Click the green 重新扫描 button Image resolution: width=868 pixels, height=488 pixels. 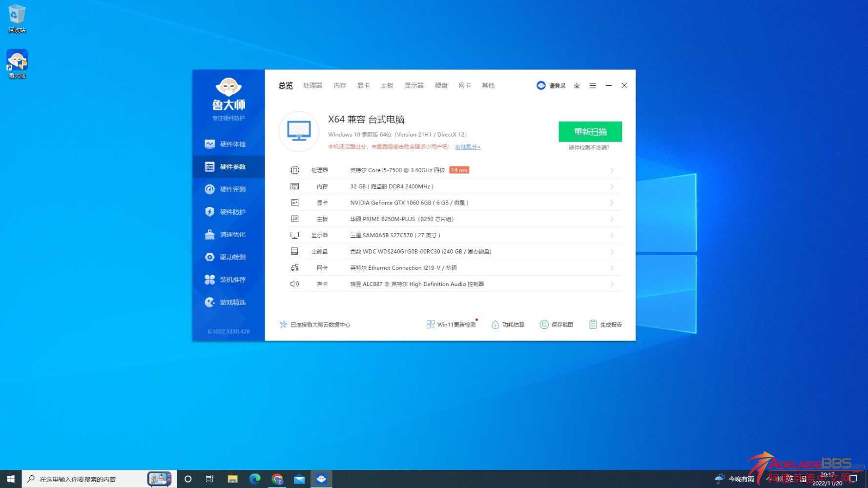click(590, 132)
